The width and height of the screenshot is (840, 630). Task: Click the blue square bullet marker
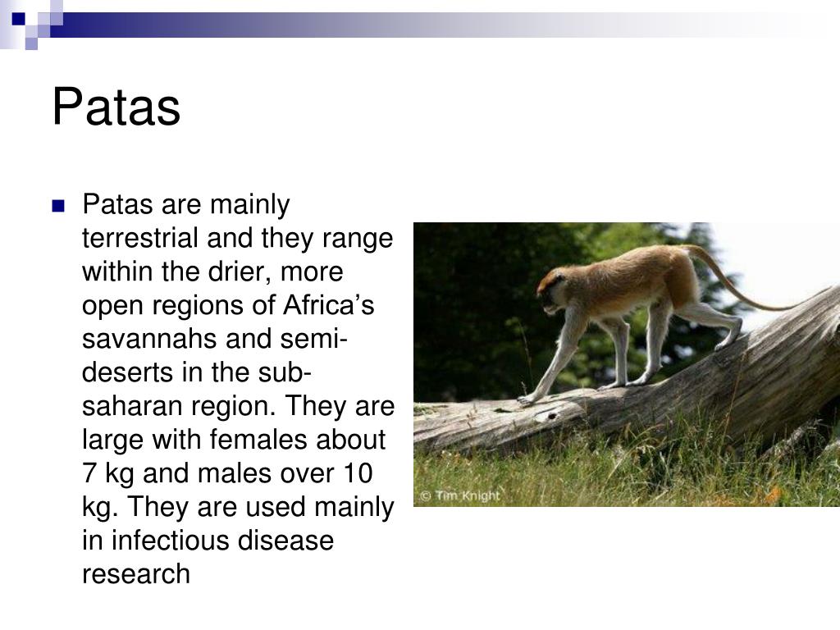pos(58,206)
